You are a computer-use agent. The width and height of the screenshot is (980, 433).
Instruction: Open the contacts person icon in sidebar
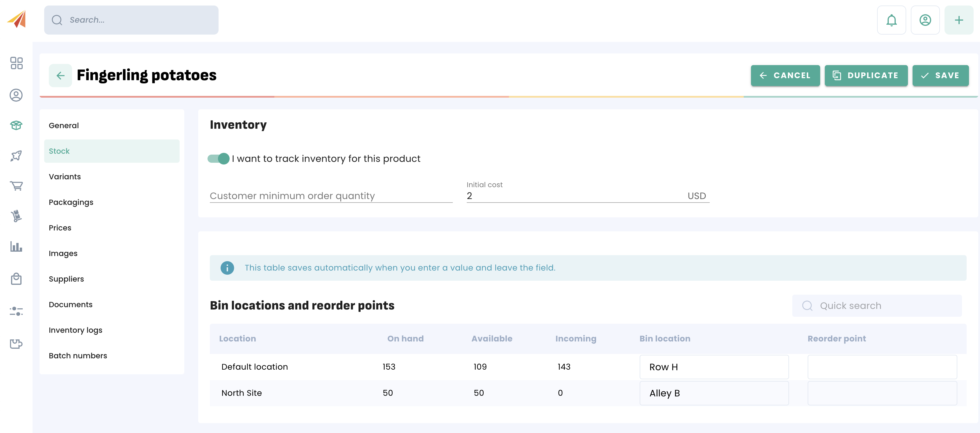[16, 95]
